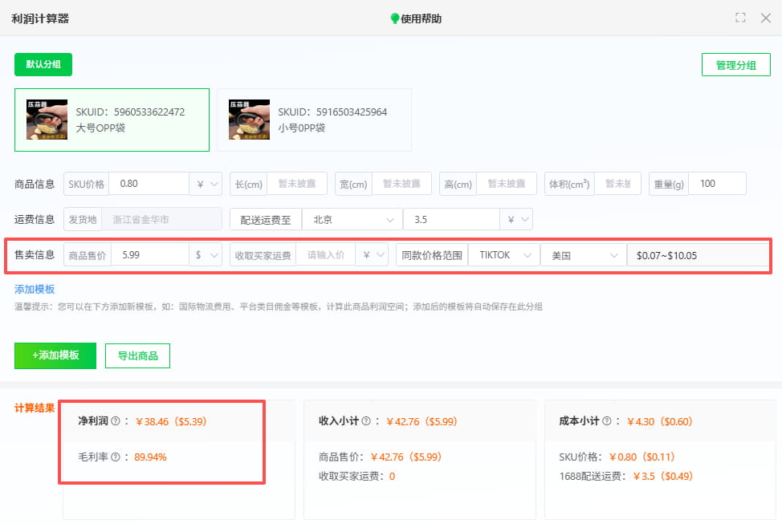Select SKU card 5916503425964
This screenshot has height=532, width=782.
click(x=314, y=119)
